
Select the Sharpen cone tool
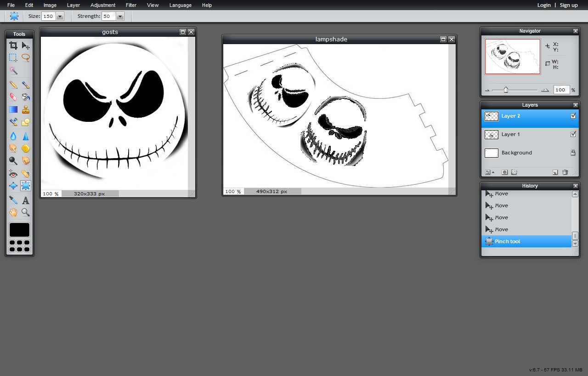[26, 136]
